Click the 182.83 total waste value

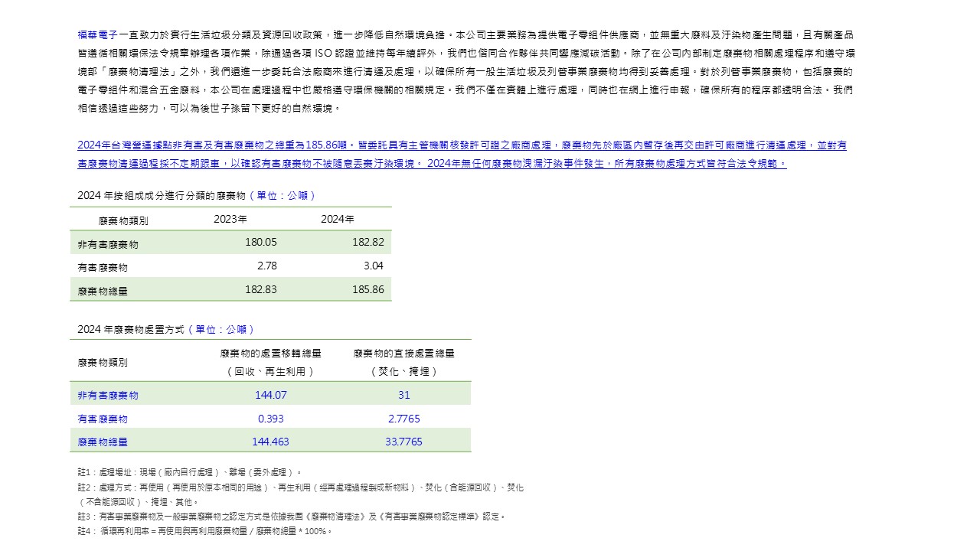pos(261,290)
